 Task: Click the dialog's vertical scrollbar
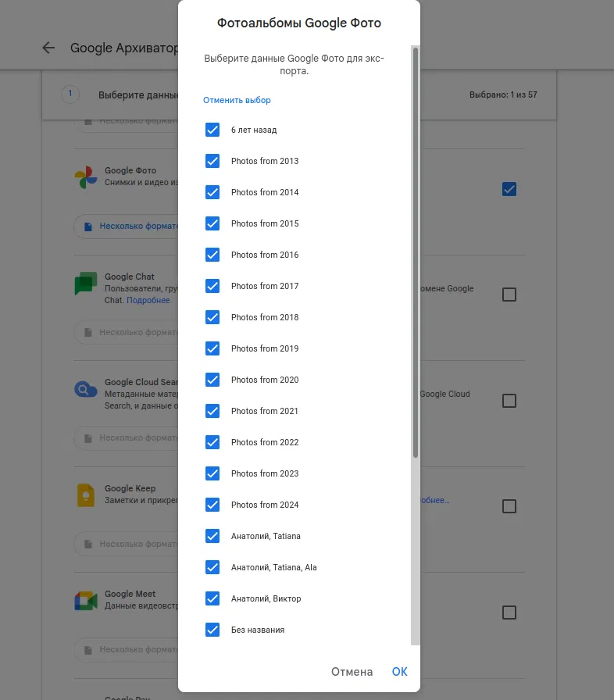pyautogui.click(x=416, y=252)
